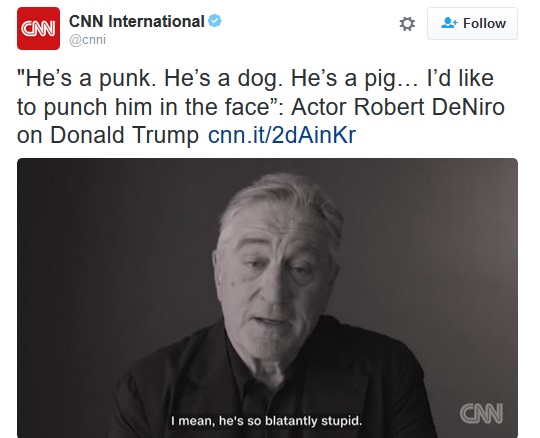
Task: Open the CNN red logo profile avatar
Action: tap(38, 28)
